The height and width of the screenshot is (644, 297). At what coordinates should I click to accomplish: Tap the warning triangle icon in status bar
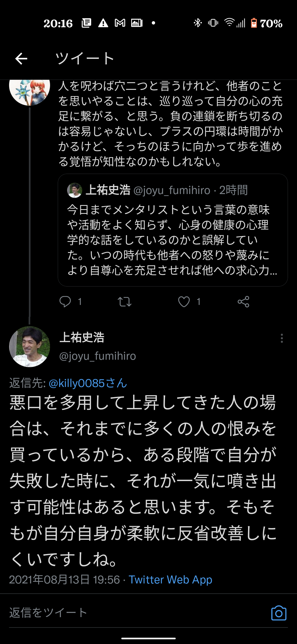[x=103, y=23]
